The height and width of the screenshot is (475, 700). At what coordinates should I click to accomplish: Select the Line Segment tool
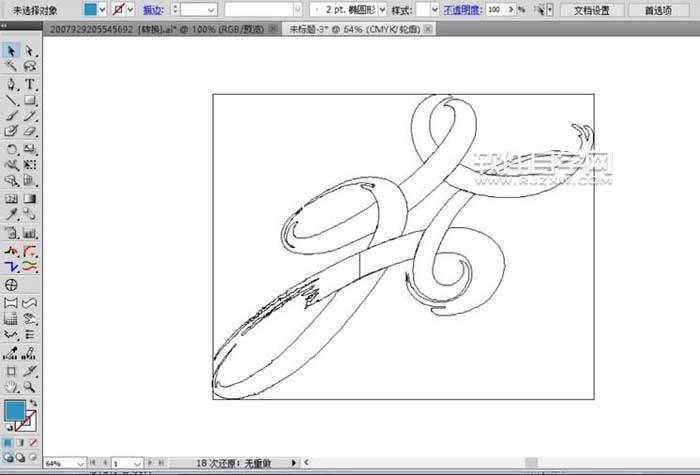(11, 100)
